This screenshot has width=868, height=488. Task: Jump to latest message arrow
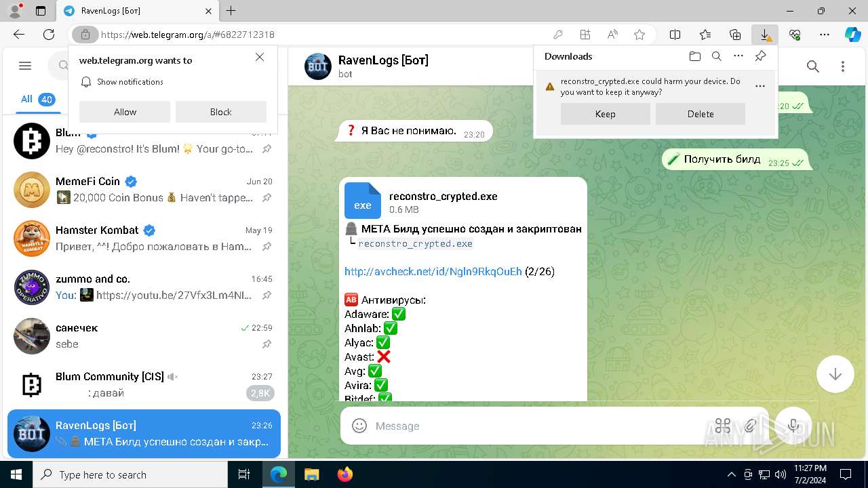(x=835, y=374)
